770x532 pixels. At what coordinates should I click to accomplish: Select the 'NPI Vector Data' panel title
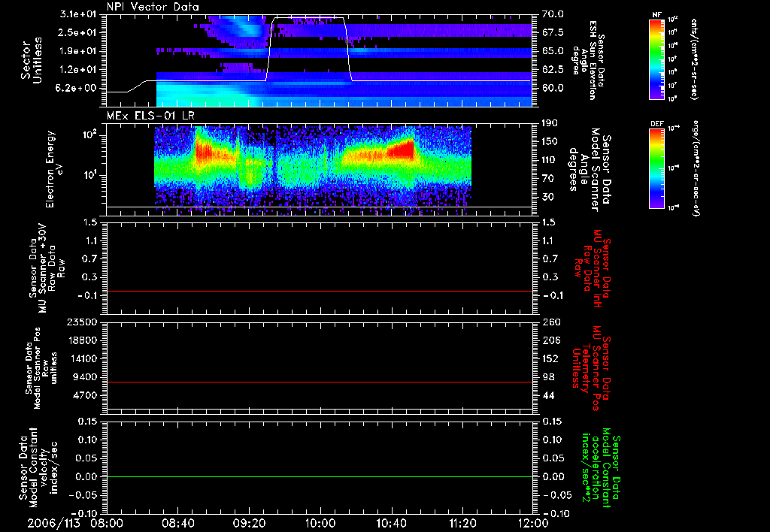pyautogui.click(x=153, y=7)
